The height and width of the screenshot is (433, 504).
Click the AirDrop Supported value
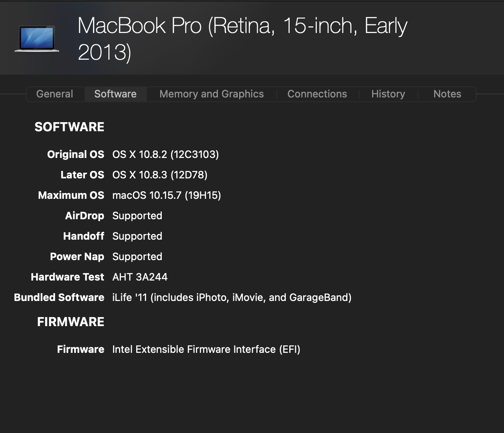coord(137,216)
